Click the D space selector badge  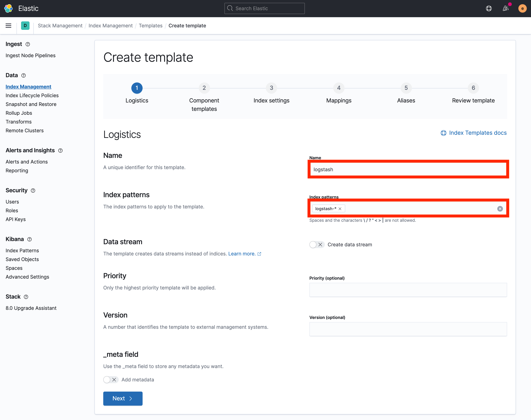(25, 26)
